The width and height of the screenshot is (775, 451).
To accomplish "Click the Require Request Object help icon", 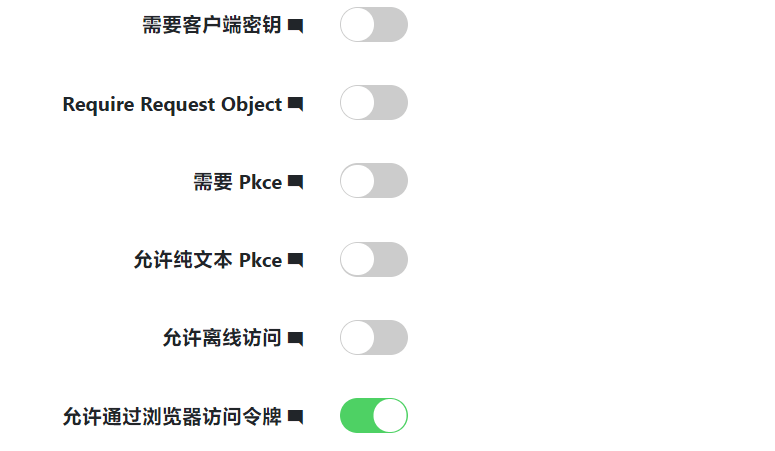I will [295, 104].
